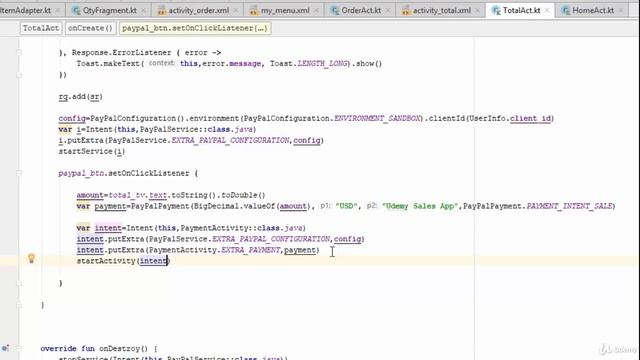Image resolution: width=640 pixels, height=360 pixels.
Task: Click PaymentActivity::class.java in the intent line
Action: tap(242, 228)
